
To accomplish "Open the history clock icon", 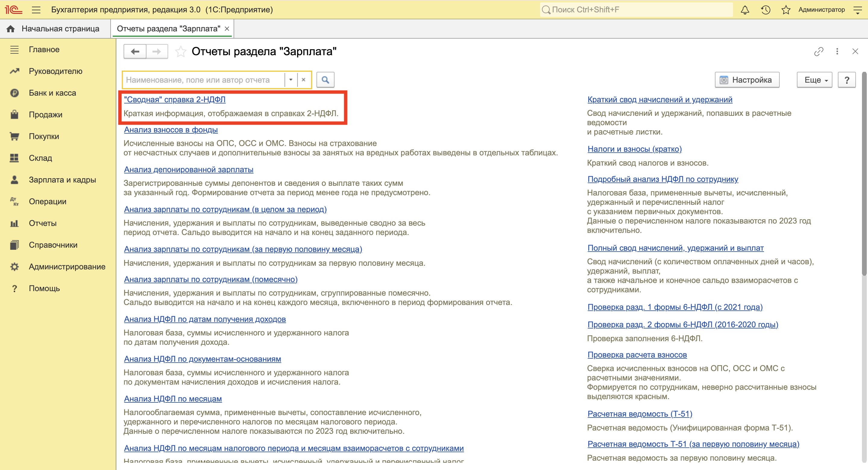I will click(765, 10).
